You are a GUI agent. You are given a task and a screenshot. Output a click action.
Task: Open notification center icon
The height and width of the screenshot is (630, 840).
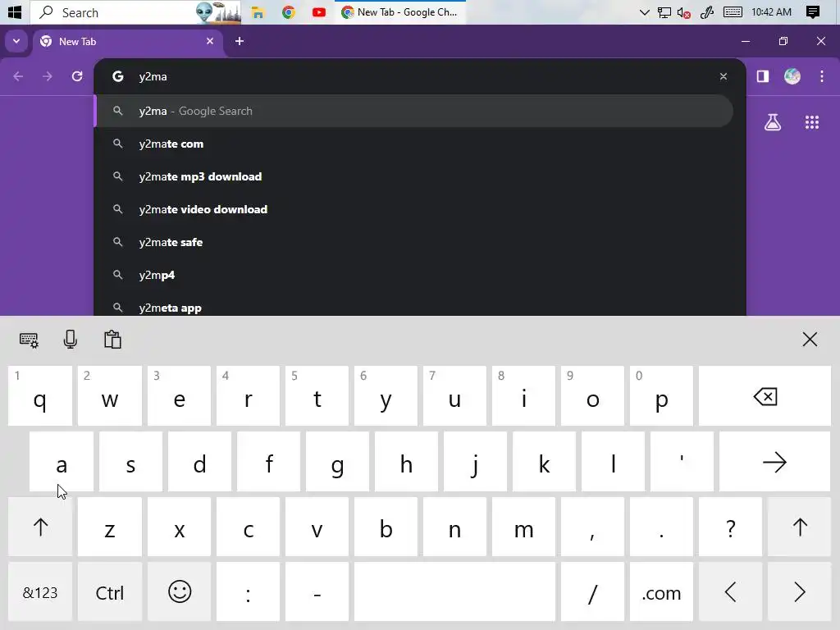pyautogui.click(x=813, y=12)
